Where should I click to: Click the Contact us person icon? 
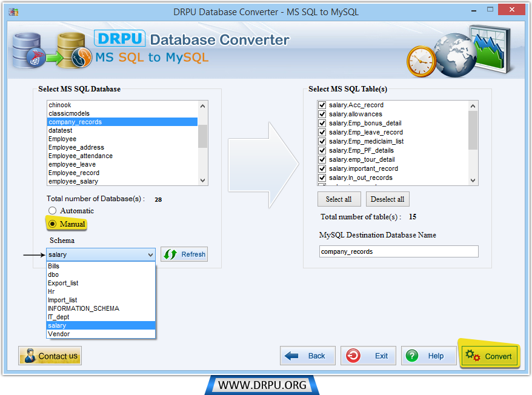[30, 356]
